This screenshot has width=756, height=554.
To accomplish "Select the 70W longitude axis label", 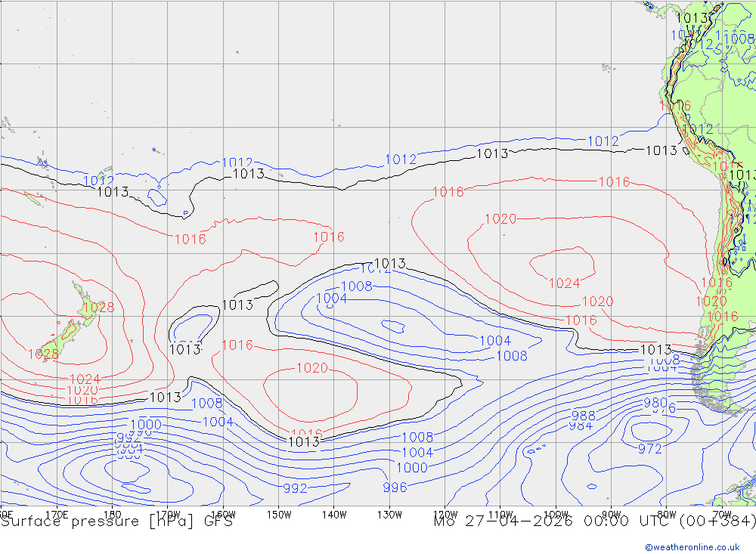I will coord(722,515).
